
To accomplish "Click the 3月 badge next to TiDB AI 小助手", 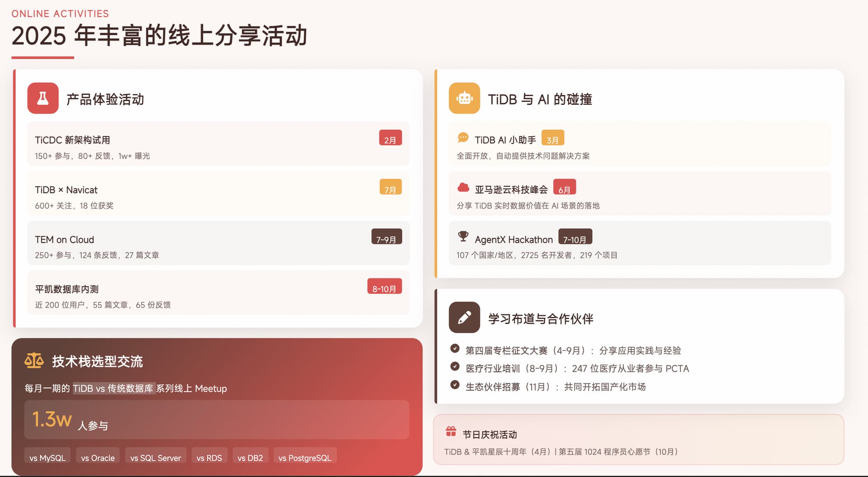I will point(552,138).
